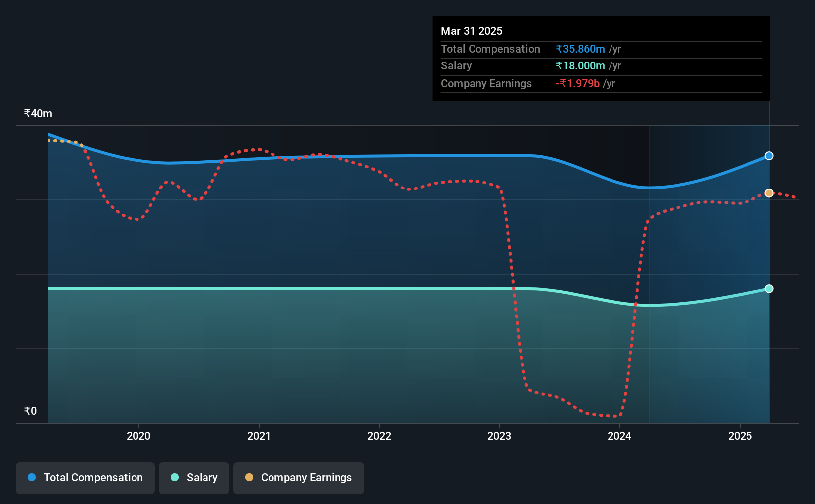815x504 pixels.
Task: Click the 2021 x-axis label
Action: 259,436
